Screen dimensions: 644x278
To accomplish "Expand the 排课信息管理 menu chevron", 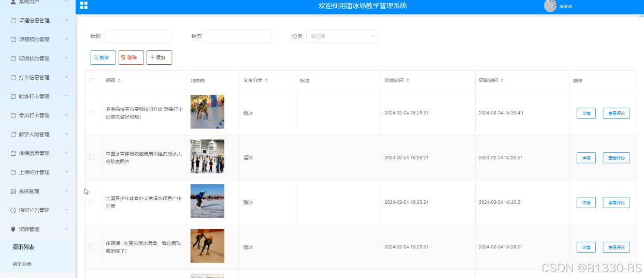I will tap(66, 153).
